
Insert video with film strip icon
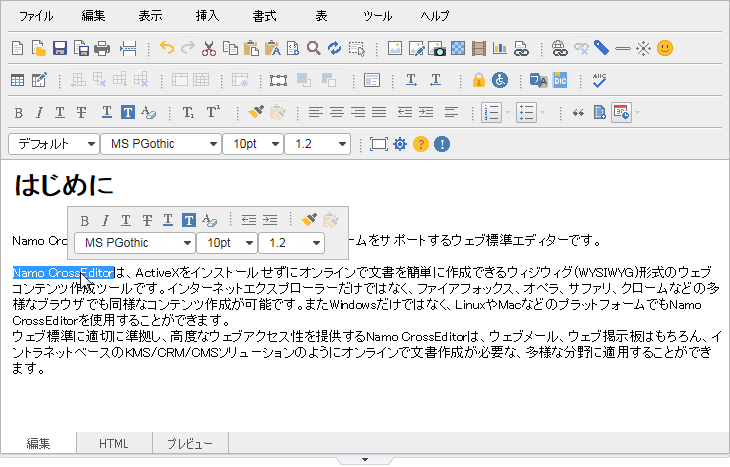479,48
